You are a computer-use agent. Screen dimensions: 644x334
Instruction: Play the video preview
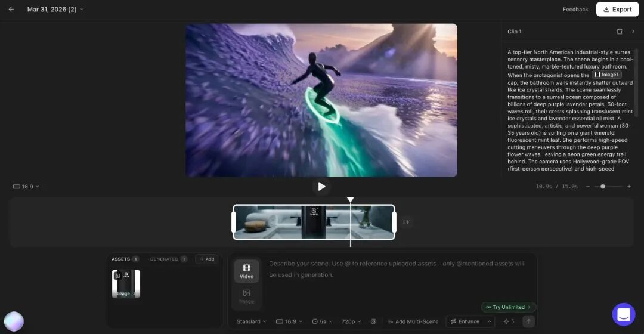pos(321,187)
